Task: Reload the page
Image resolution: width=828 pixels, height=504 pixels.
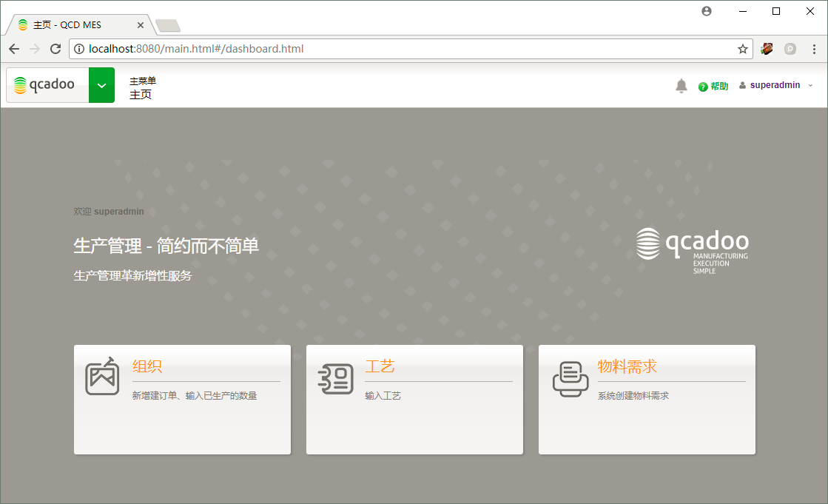Action: coord(55,49)
